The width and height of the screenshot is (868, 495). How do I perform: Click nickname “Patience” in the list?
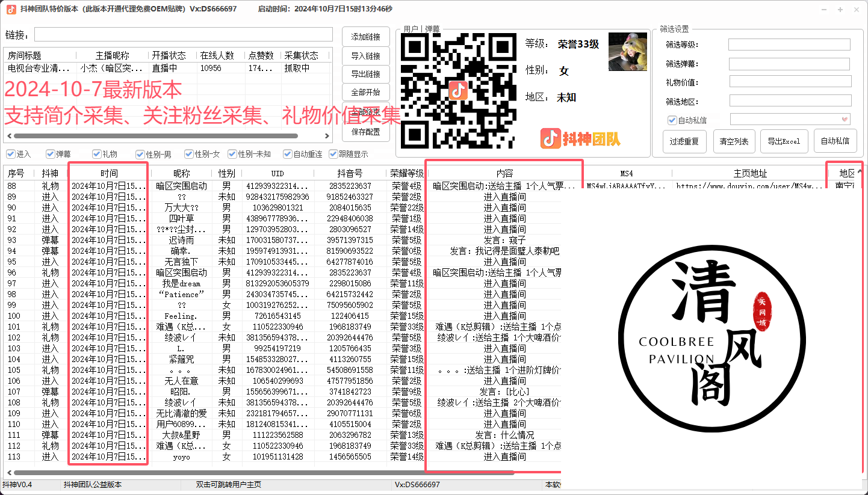click(181, 294)
